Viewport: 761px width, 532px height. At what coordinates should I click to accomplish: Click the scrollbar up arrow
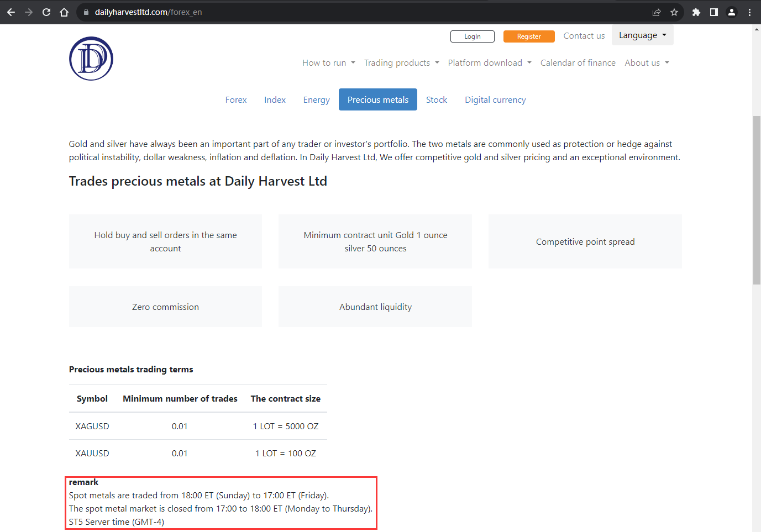point(757,29)
